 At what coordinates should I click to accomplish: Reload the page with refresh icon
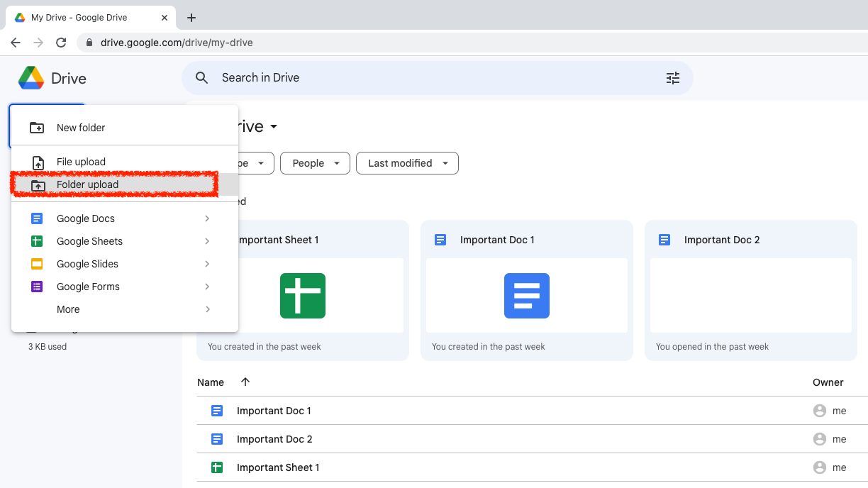(61, 43)
